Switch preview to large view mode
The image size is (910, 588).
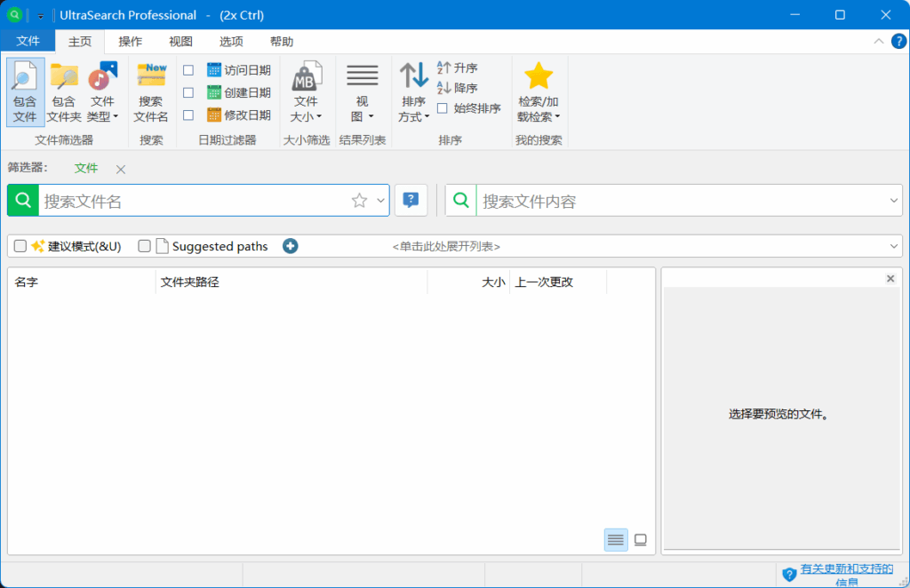click(640, 539)
